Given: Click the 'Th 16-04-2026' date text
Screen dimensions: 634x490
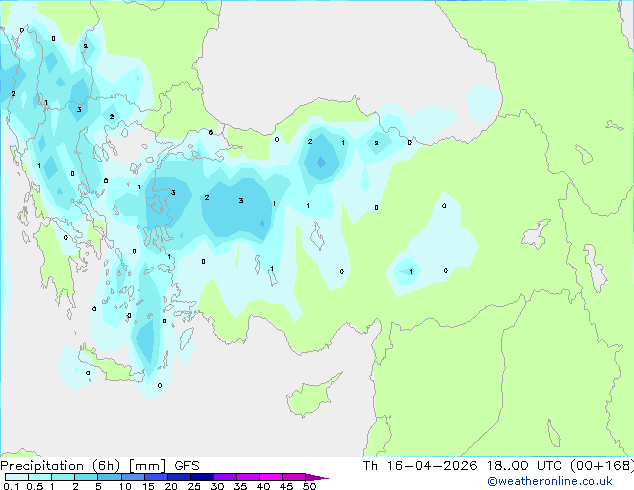Looking at the screenshot, I should tap(420, 466).
